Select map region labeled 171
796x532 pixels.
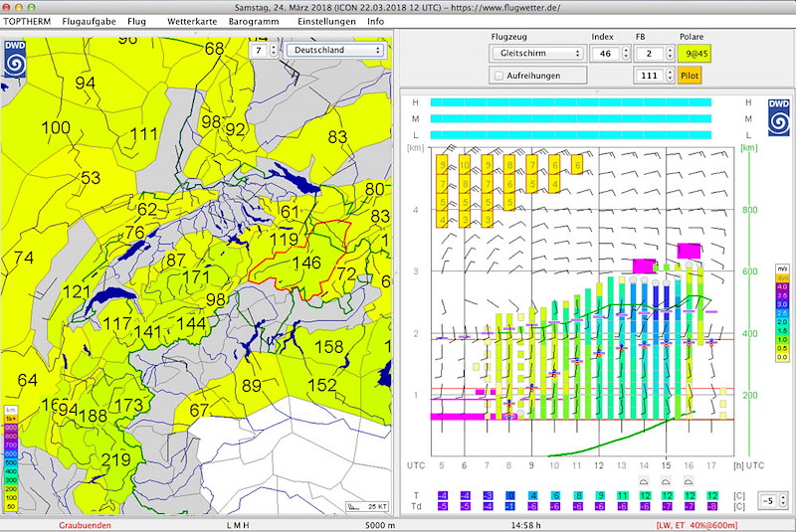point(196,277)
